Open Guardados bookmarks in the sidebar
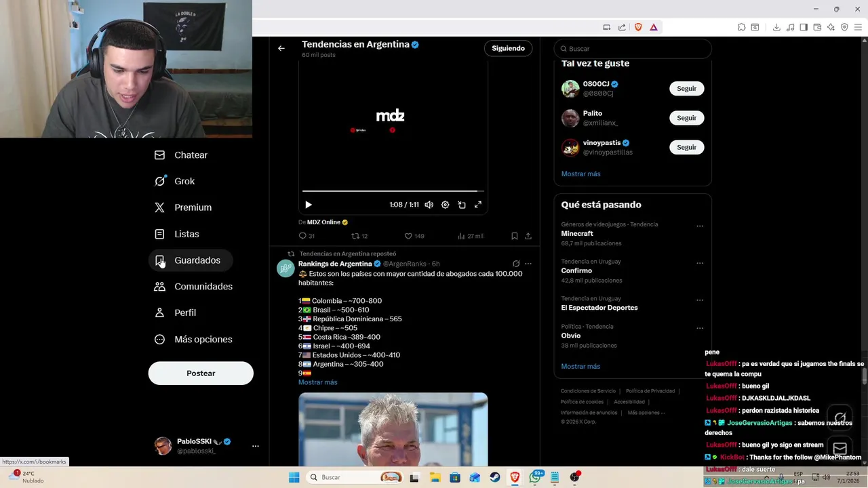The height and width of the screenshot is (488, 868). pos(191,260)
